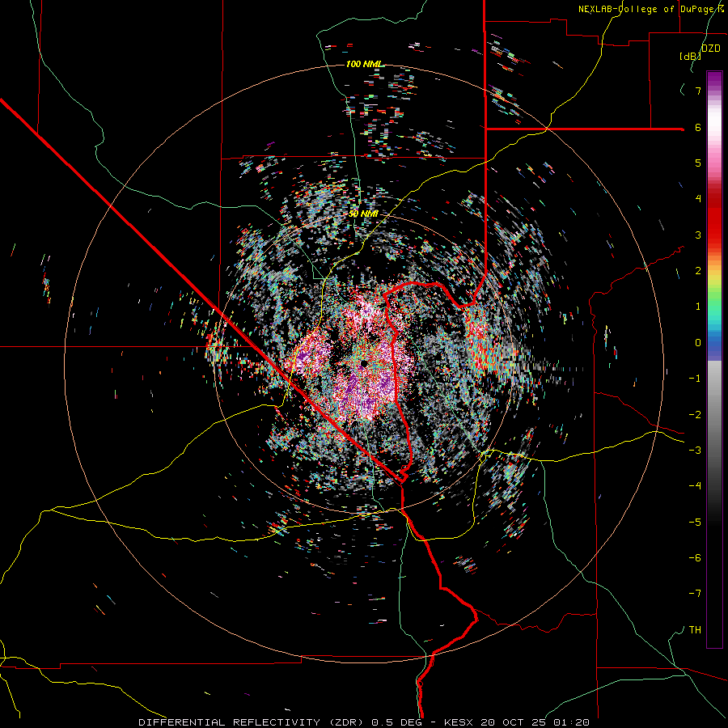Click the 2 value on the color scale

pos(698,271)
